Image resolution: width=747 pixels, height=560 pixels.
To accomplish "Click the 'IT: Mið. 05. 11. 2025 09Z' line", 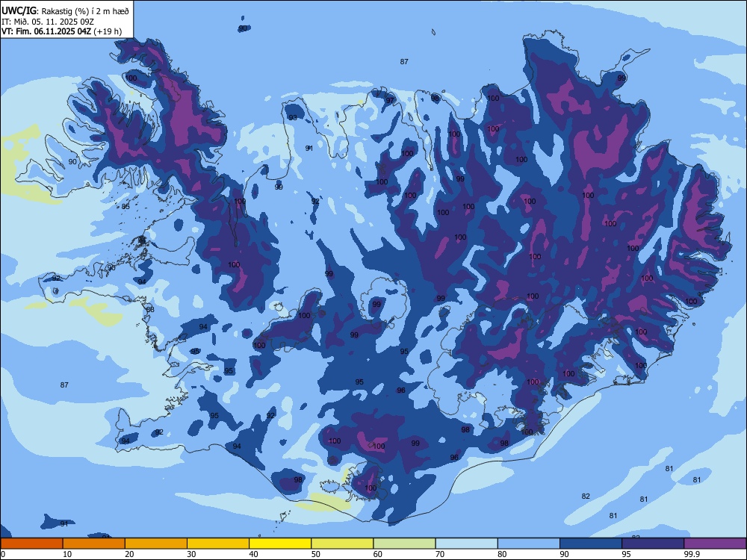I will click(48, 22).
